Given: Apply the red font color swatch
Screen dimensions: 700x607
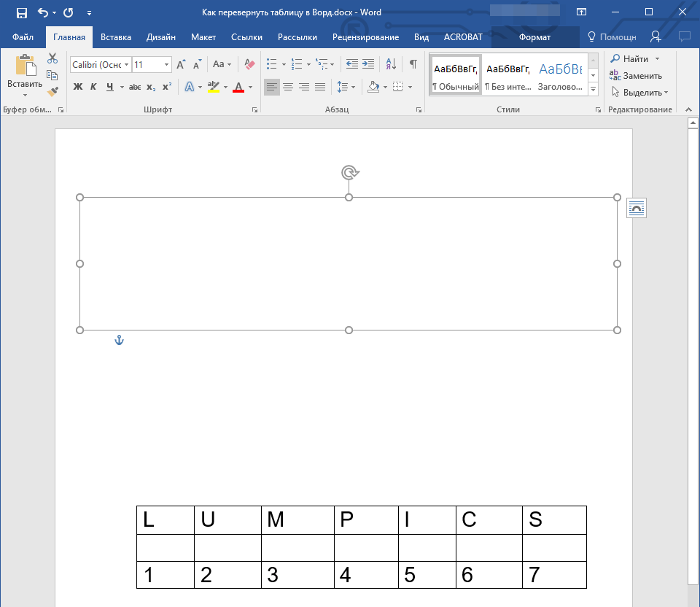Looking at the screenshot, I should pyautogui.click(x=238, y=87).
